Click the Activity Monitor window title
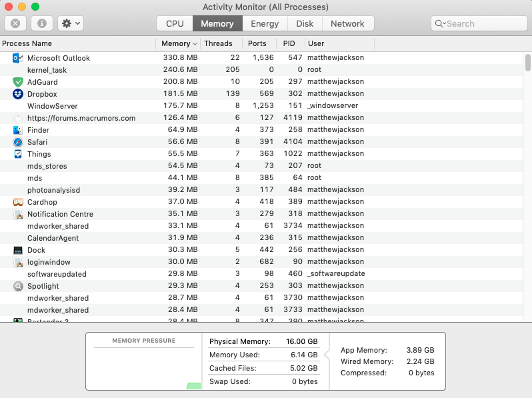The image size is (532, 398). [x=265, y=7]
